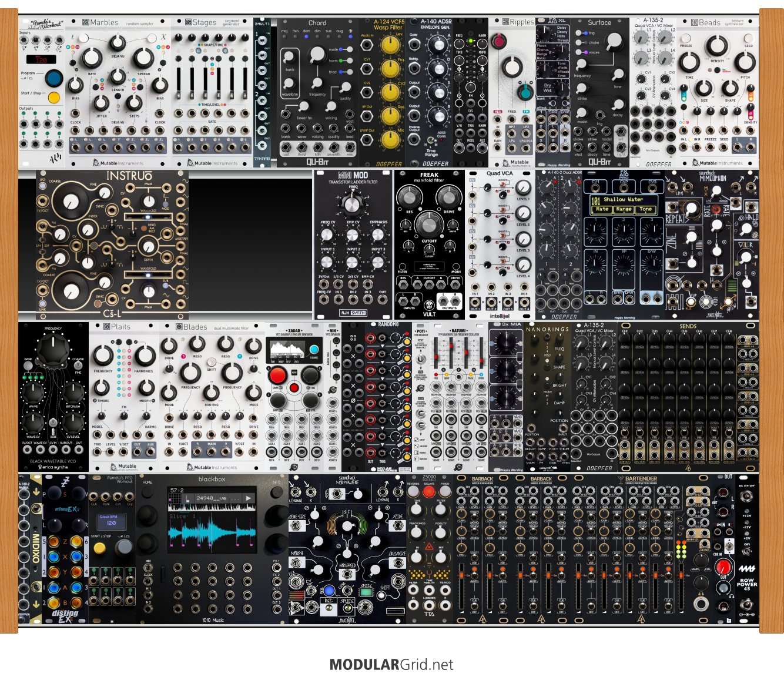Click the large red button on Zadar
The height and width of the screenshot is (677, 784).
point(277,375)
